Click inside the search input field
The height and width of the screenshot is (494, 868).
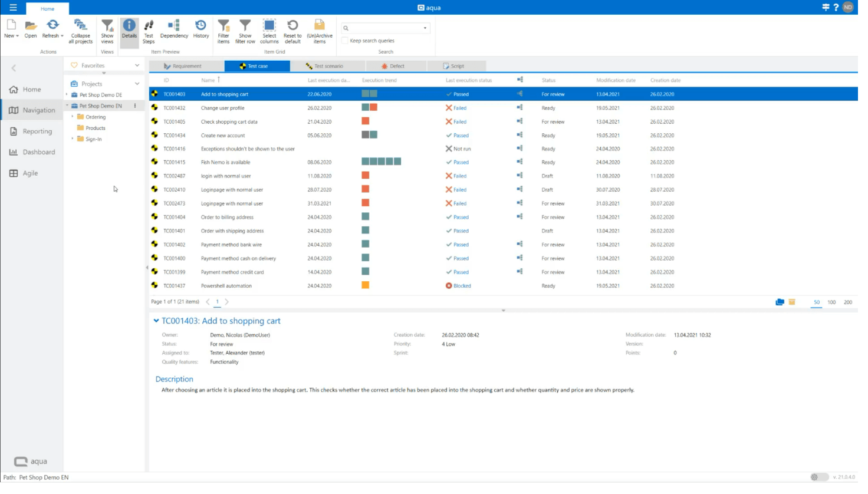coord(383,28)
